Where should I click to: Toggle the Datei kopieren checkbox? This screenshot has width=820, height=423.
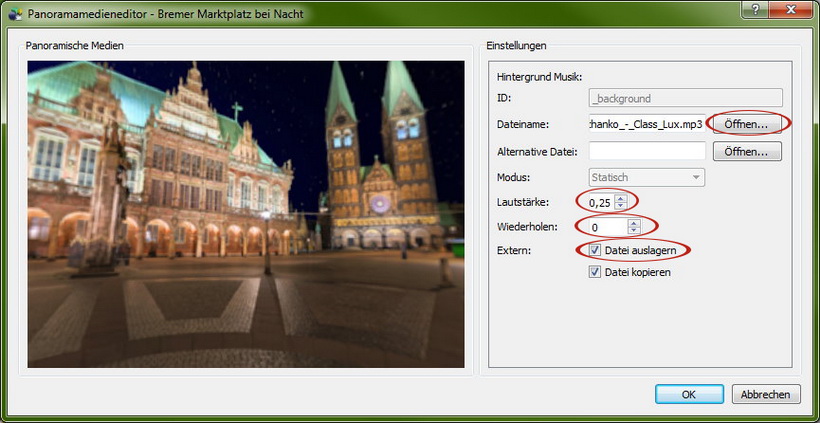[x=596, y=272]
